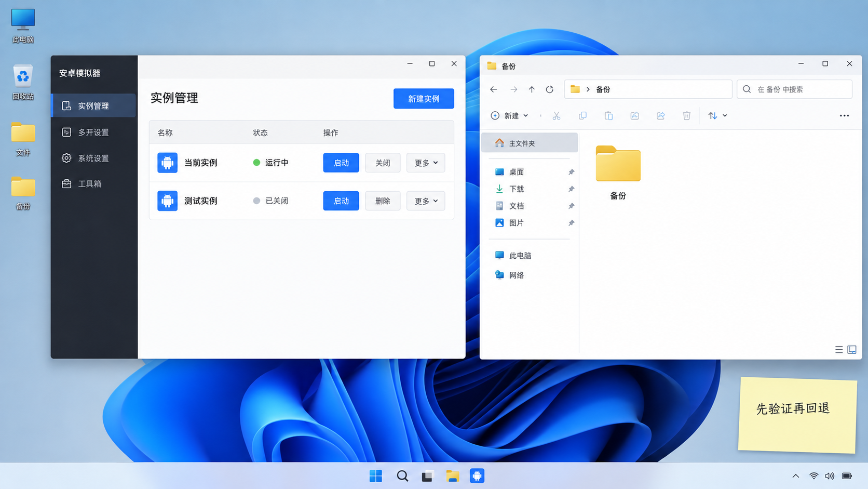This screenshot has width=868, height=489.
Task: Expand 更多 dropdown for 测试实例
Action: coord(426,201)
